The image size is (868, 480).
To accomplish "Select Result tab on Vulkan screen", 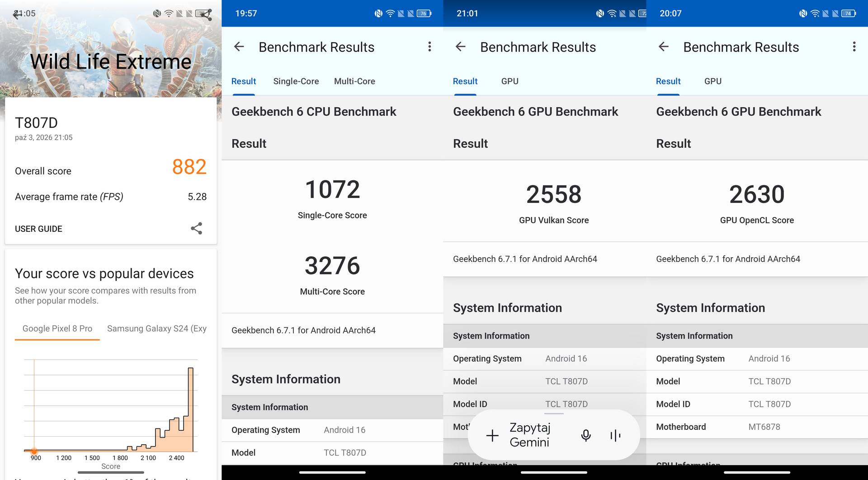I will click(x=465, y=81).
